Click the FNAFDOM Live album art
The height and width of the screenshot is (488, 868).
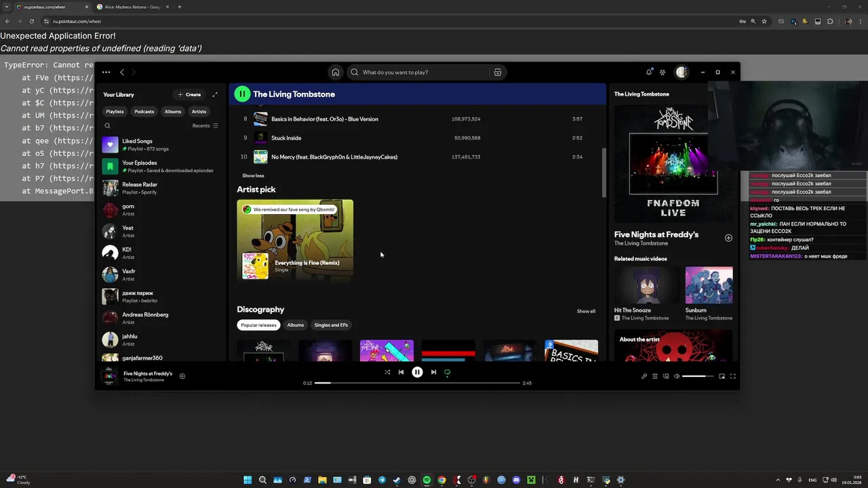click(x=673, y=163)
